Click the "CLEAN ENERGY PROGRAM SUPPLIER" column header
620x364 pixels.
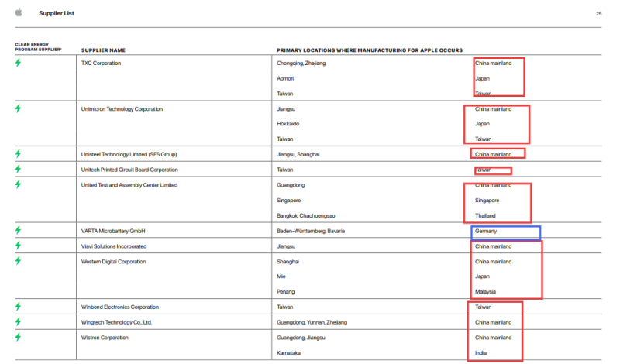pos(38,47)
